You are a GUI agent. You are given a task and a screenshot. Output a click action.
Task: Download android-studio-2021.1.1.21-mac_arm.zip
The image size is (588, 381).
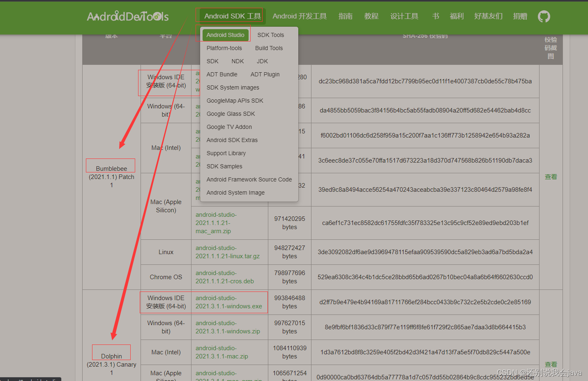216,223
